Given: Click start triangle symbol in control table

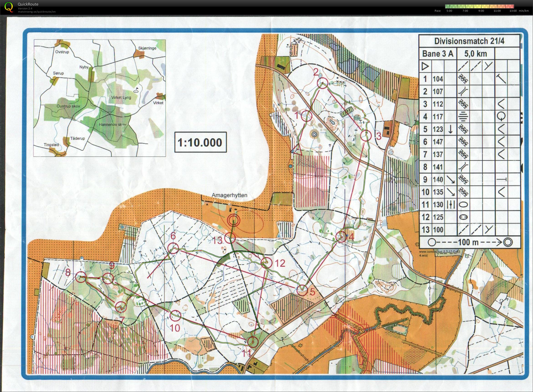Looking at the screenshot, I should [425, 66].
